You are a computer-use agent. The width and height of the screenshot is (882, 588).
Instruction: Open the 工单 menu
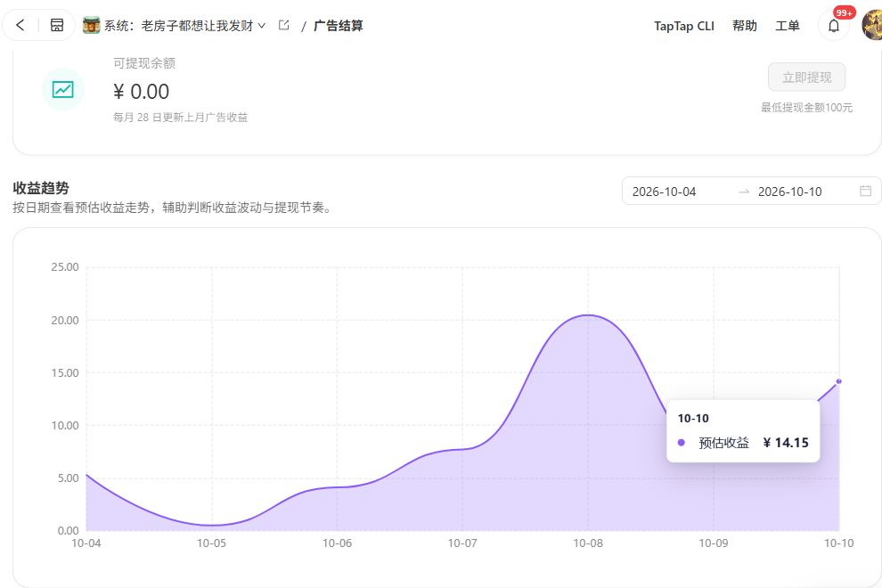point(787,26)
